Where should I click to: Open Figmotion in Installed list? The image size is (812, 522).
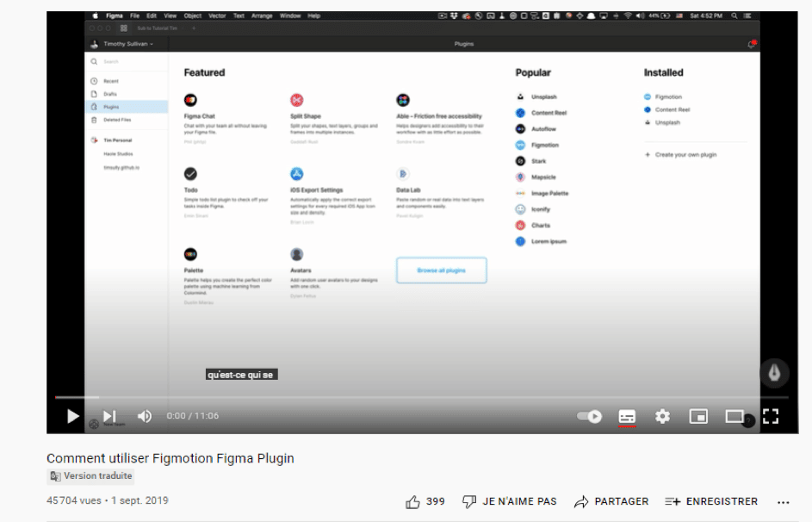[663, 96]
